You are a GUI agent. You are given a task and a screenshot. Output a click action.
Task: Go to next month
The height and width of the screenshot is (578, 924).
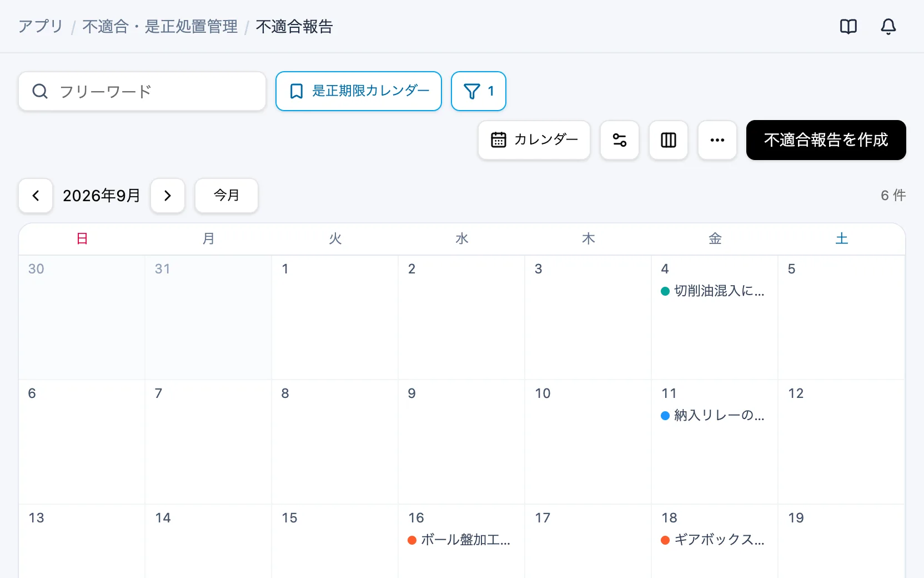pos(168,196)
